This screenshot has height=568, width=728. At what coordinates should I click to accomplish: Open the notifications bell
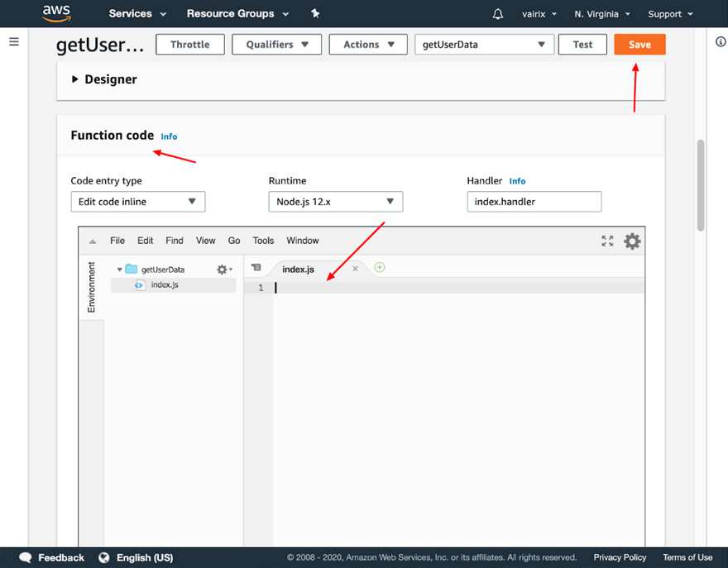498,14
